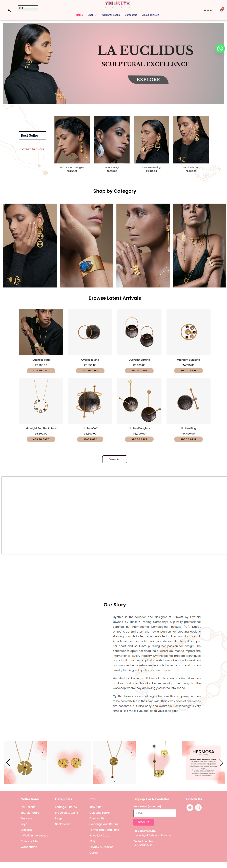Click the Trinketz by Cynthia logo
The height and width of the screenshot is (868, 227).
117,4
